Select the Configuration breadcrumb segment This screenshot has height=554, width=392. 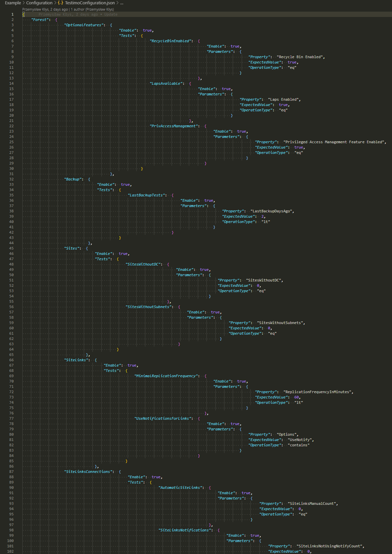tap(39, 3)
